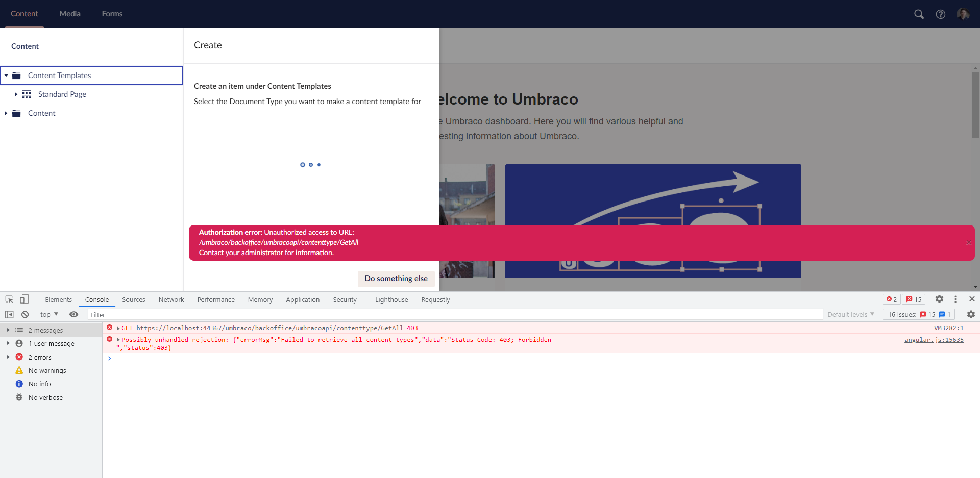Screen dimensions: 980x478
Task: Click the error icon beside unhandled rejection line
Action: 109,339
